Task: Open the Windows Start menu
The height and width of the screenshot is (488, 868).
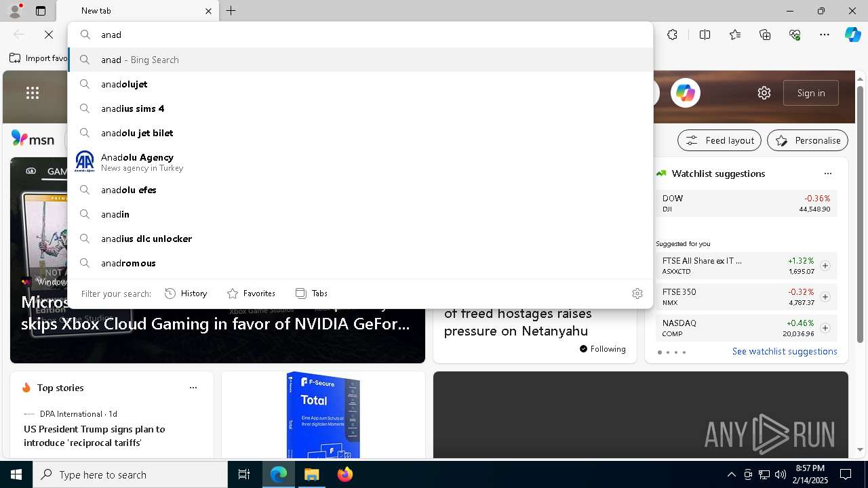Action: coord(16,474)
